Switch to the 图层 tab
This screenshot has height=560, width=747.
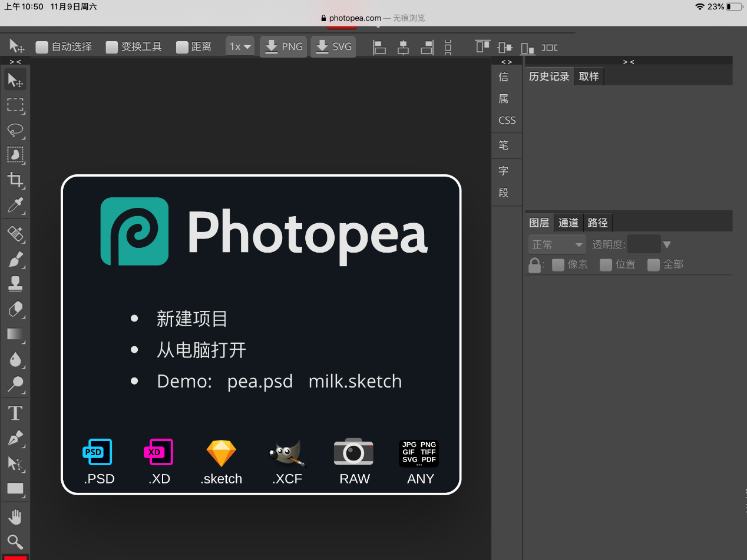(x=539, y=223)
